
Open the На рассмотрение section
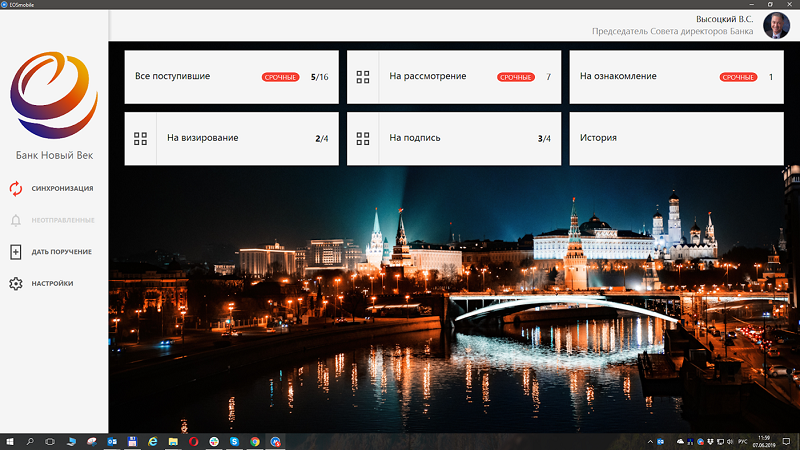tap(454, 77)
